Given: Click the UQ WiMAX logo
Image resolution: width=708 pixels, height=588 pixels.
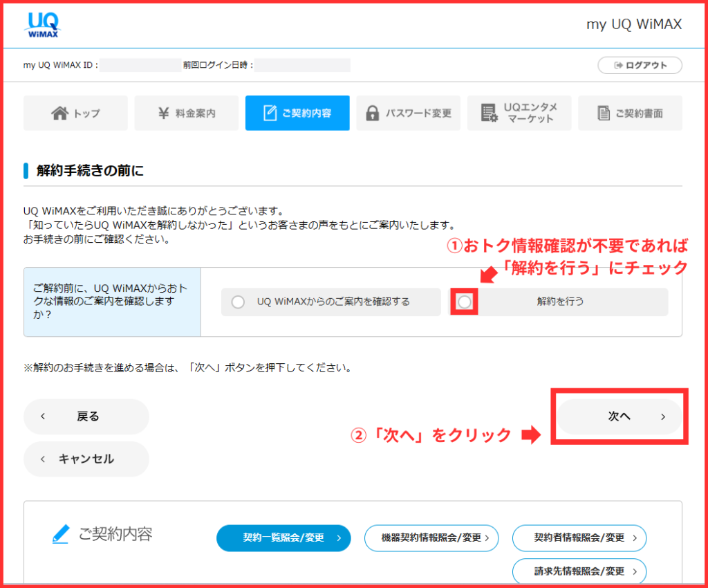Looking at the screenshot, I should point(44,25).
